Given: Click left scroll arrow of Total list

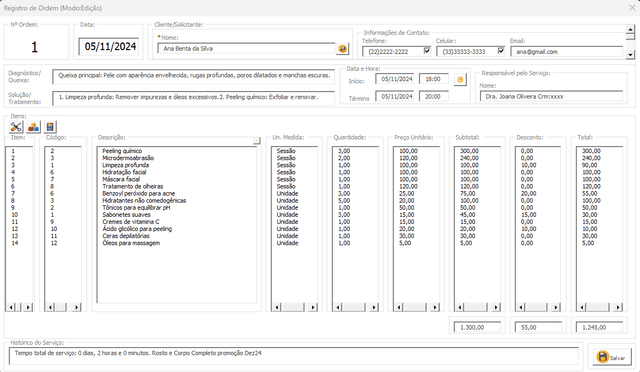Looking at the screenshot, I should coord(582,307).
